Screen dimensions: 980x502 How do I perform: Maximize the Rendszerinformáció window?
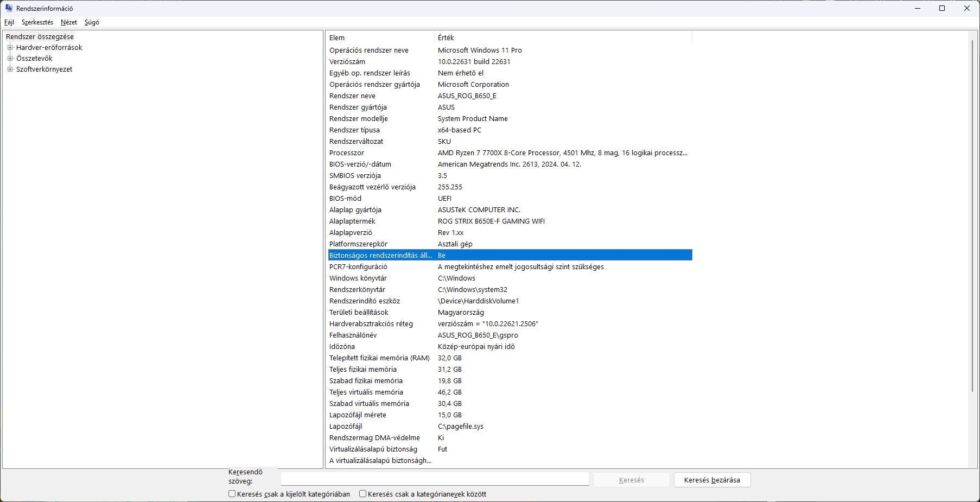942,8
